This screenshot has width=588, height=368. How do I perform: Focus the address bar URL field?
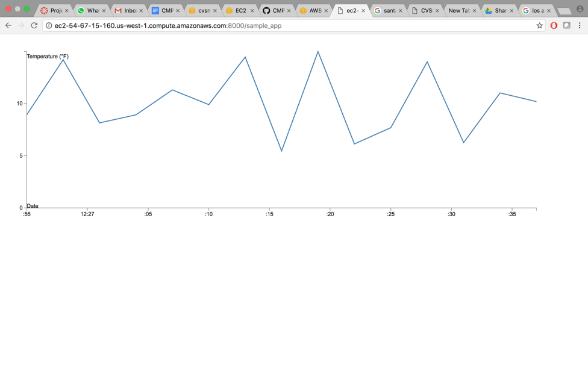293,25
